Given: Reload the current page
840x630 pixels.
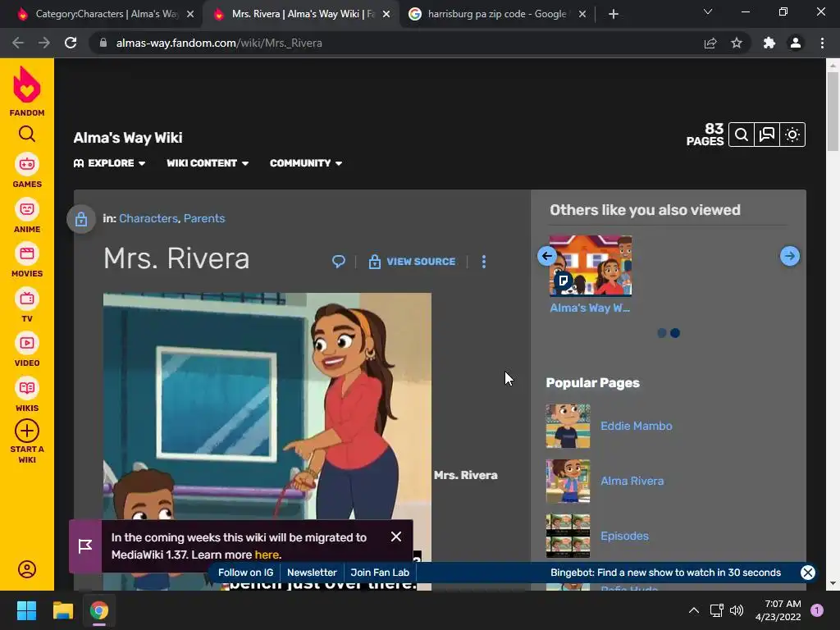Looking at the screenshot, I should pyautogui.click(x=71, y=43).
